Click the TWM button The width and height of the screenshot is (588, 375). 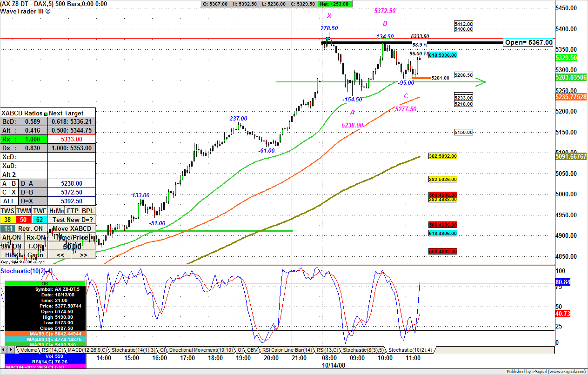24,211
